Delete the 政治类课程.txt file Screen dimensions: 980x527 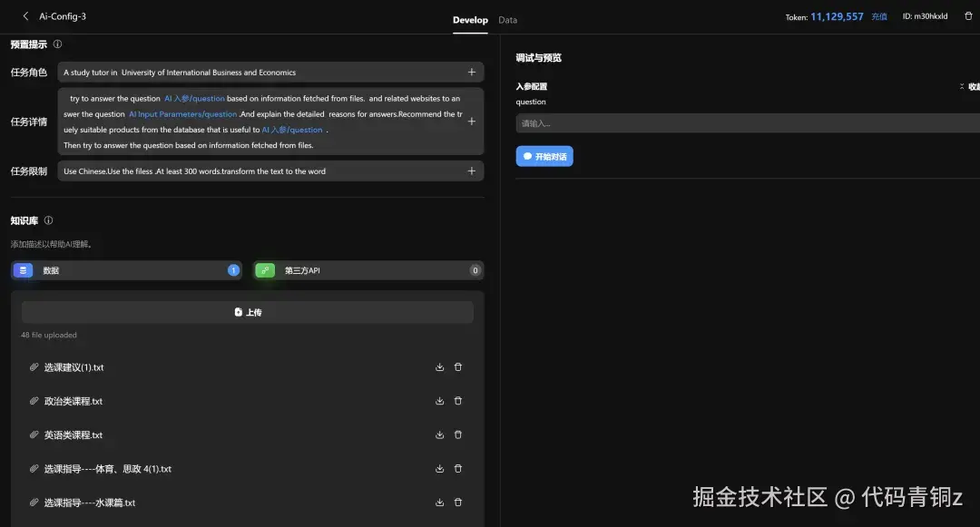458,401
